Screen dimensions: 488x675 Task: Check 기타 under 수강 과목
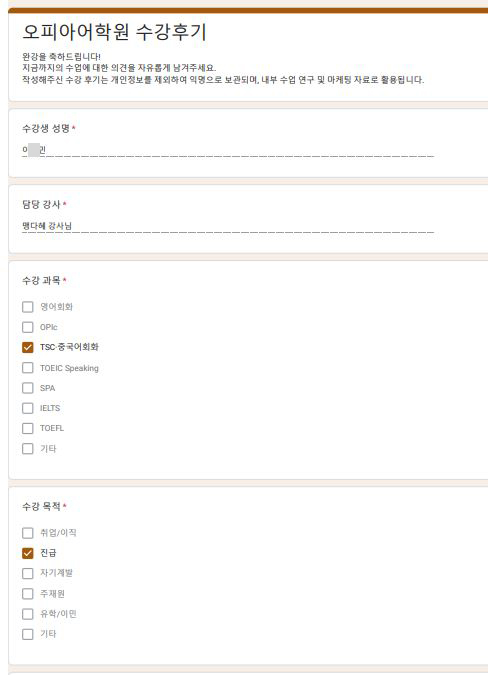click(28, 449)
